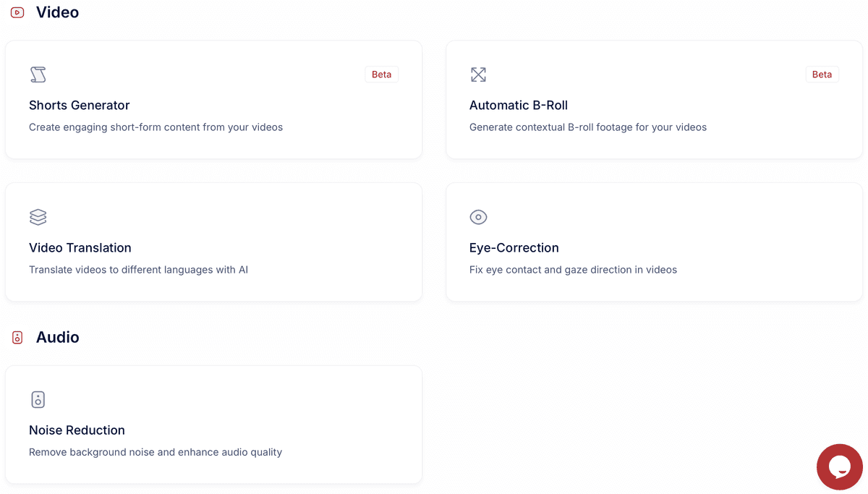
Task: Click the Video Translation card description
Action: pyautogui.click(x=138, y=269)
